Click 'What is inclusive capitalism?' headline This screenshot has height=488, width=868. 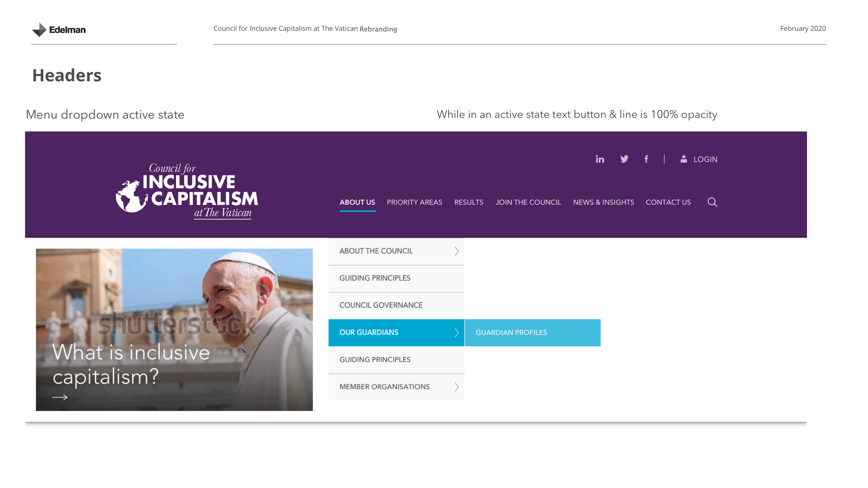click(131, 365)
